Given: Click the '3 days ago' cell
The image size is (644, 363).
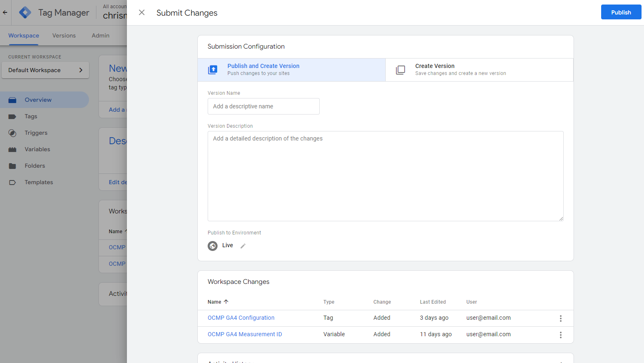Looking at the screenshot, I should tap(434, 318).
